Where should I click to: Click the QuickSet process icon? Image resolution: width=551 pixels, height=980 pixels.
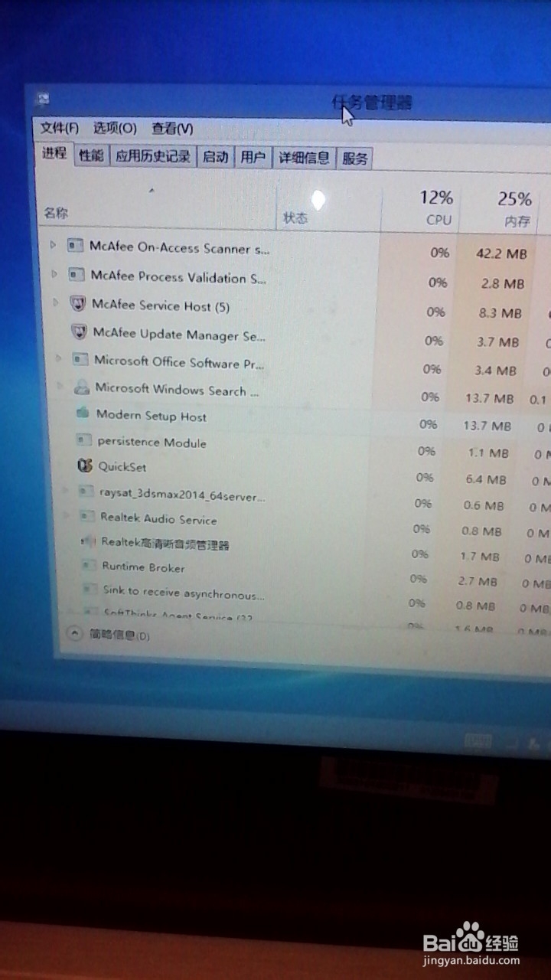[x=85, y=465]
